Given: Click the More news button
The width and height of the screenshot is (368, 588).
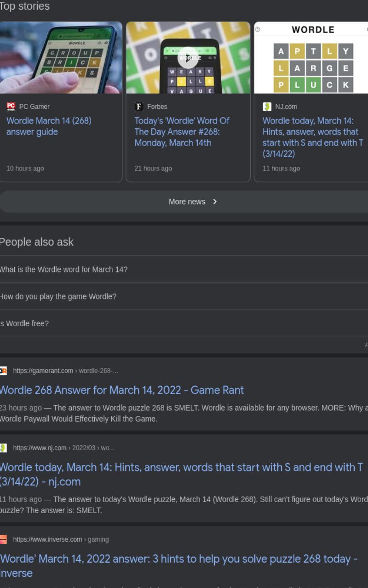Looking at the screenshot, I should click(x=184, y=202).
